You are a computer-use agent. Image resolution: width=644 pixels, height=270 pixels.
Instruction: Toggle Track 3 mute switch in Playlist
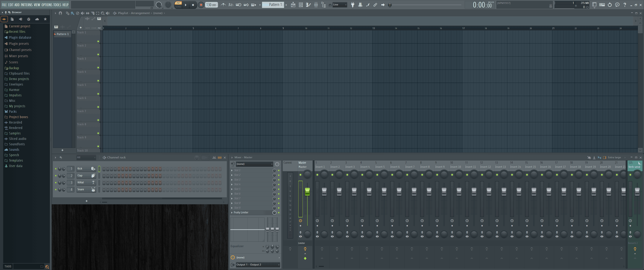98,67
